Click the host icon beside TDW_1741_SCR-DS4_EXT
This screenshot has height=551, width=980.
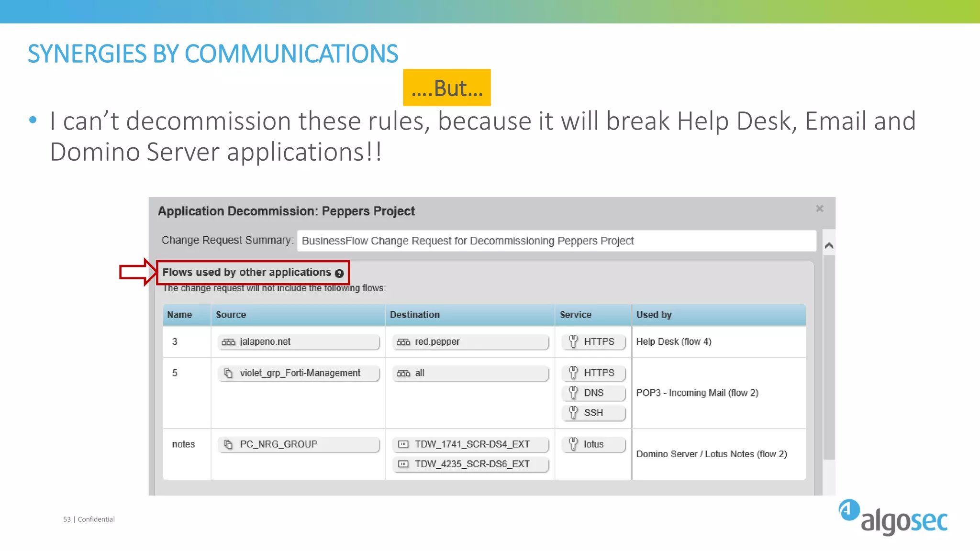pos(403,444)
